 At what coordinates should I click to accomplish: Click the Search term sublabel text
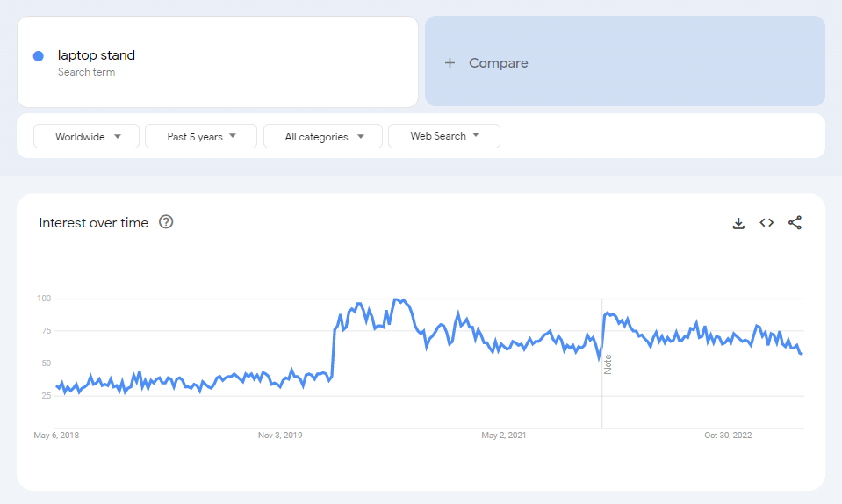[x=86, y=72]
